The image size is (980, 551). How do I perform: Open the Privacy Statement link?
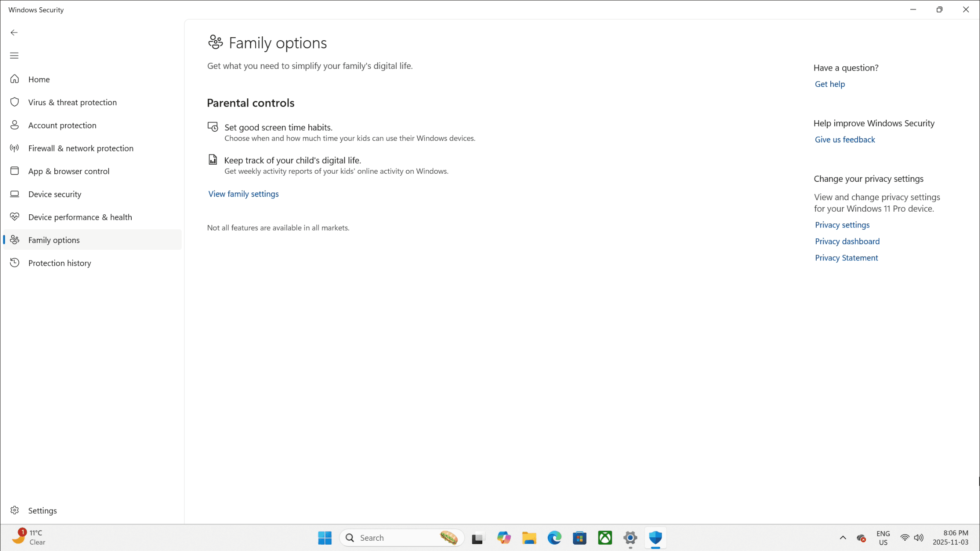click(846, 258)
